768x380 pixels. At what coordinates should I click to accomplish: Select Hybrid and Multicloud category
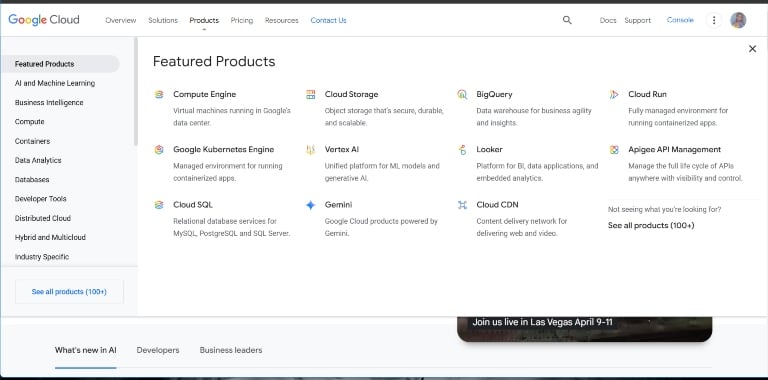point(50,237)
